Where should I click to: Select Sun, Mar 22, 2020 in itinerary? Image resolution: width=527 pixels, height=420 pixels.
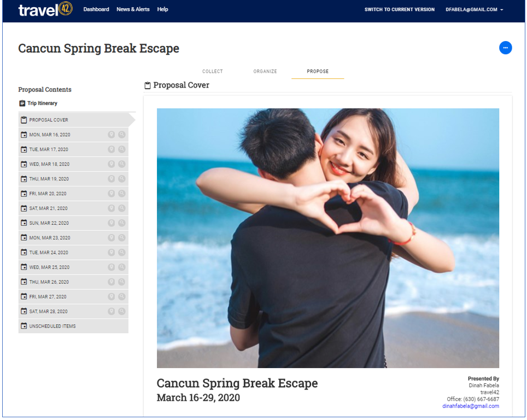tap(49, 223)
